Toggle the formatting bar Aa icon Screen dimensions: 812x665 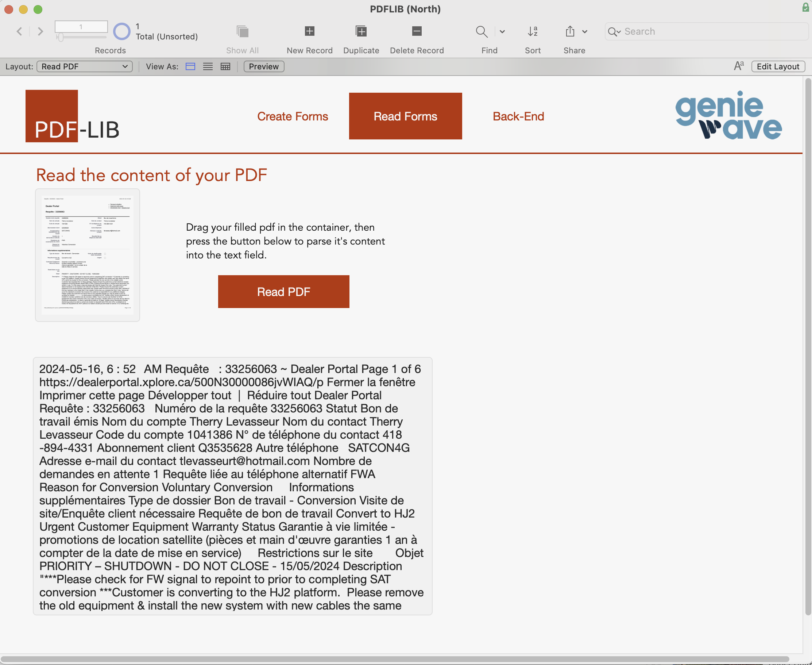coord(739,66)
